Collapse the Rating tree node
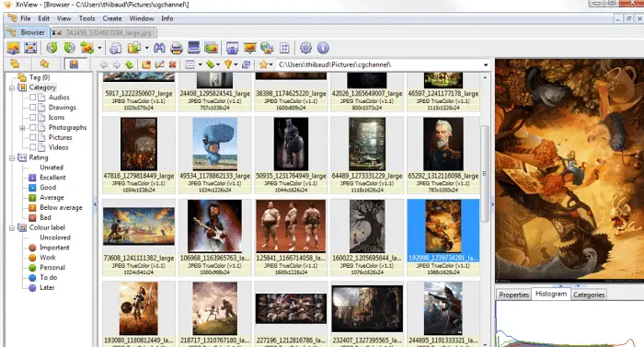The height and width of the screenshot is (347, 644). 12,158
